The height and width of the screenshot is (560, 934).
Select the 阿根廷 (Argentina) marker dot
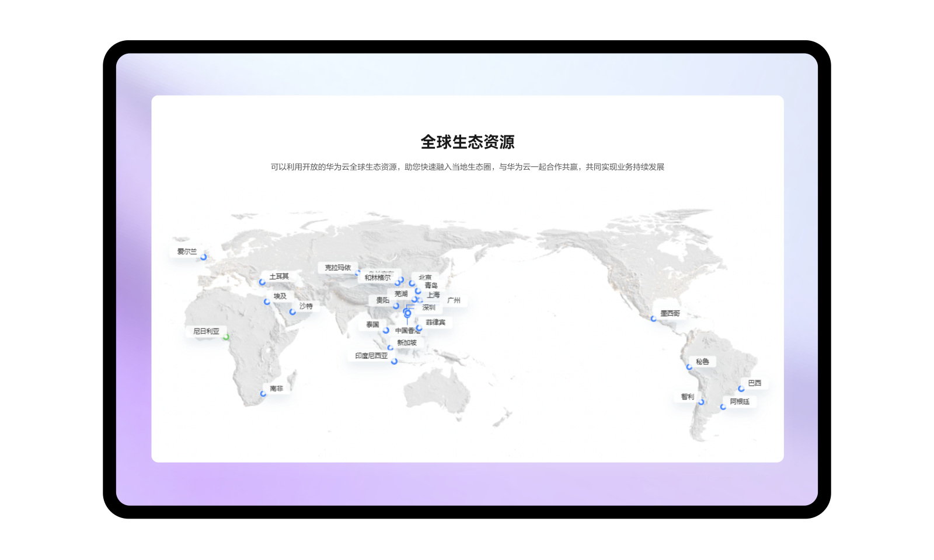pos(723,407)
